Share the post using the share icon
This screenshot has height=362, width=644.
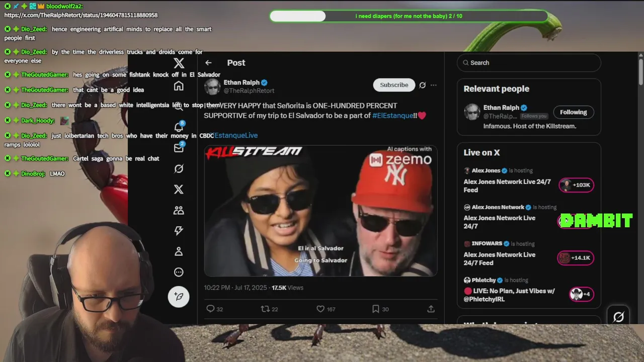tap(431, 309)
